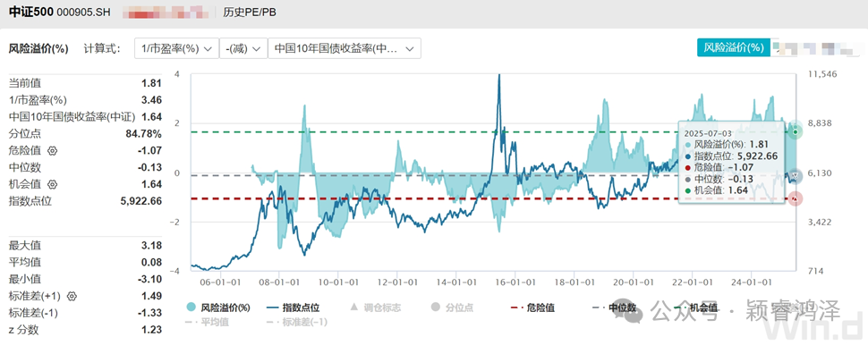Open settings gear next to 危险值
The width and height of the screenshot is (868, 345).
click(x=53, y=150)
